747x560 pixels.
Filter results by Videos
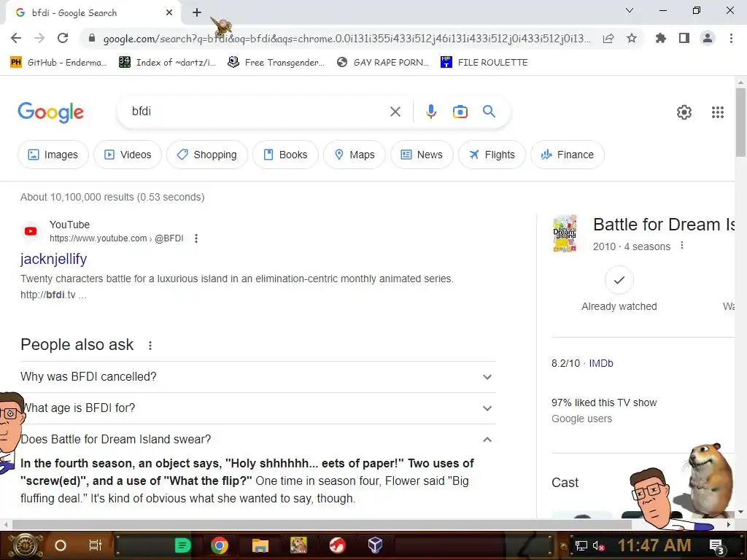(128, 155)
